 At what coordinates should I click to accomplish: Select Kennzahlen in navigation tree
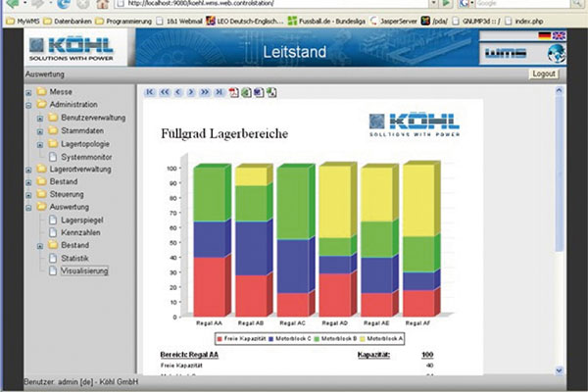82,232
